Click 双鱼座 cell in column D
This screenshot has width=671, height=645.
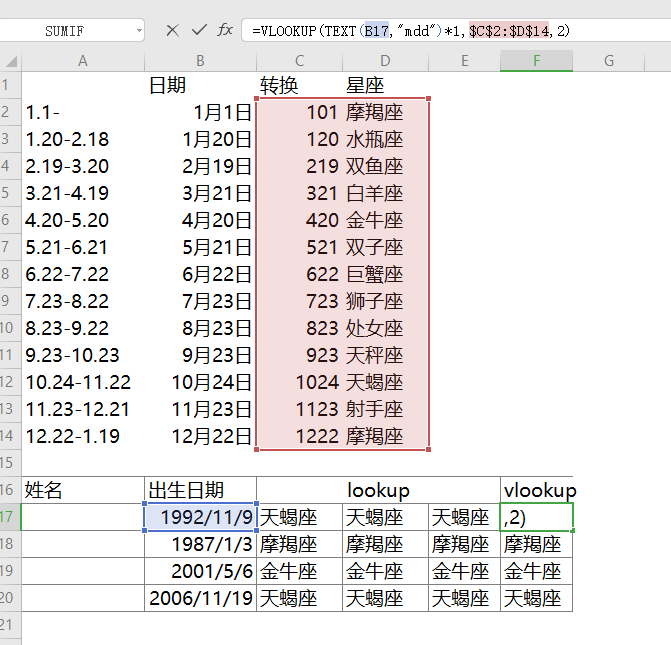tap(385, 166)
